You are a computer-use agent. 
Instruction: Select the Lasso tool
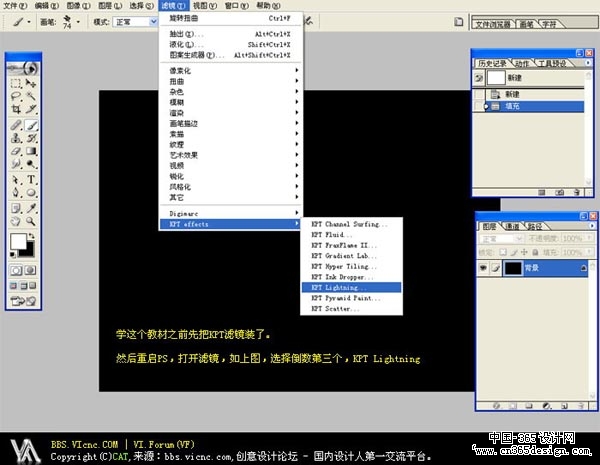(16, 96)
